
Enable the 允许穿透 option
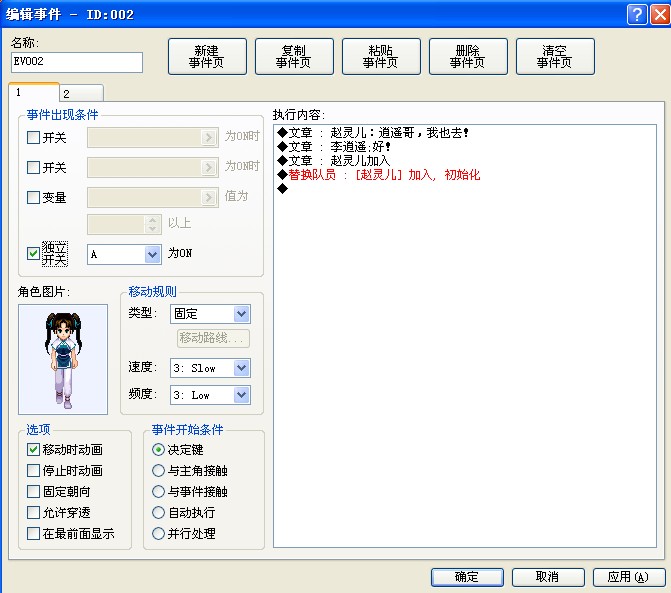coord(33,512)
